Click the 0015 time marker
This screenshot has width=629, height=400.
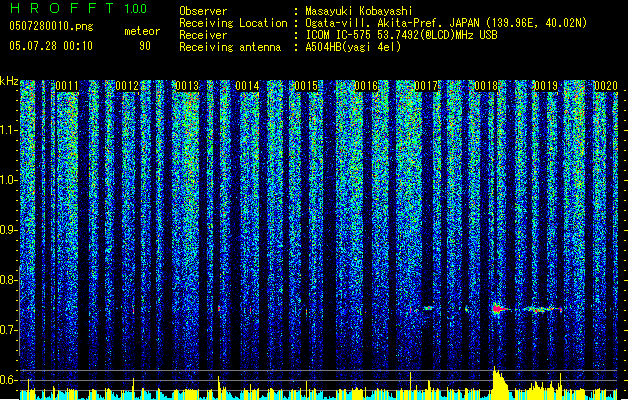[x=306, y=86]
